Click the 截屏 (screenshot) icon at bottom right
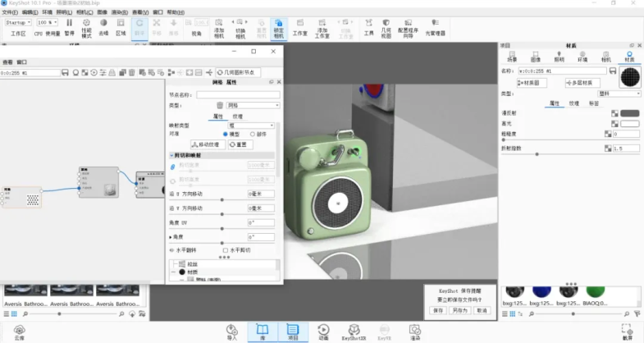Viewport: 644px width, 343px height. coord(628,331)
